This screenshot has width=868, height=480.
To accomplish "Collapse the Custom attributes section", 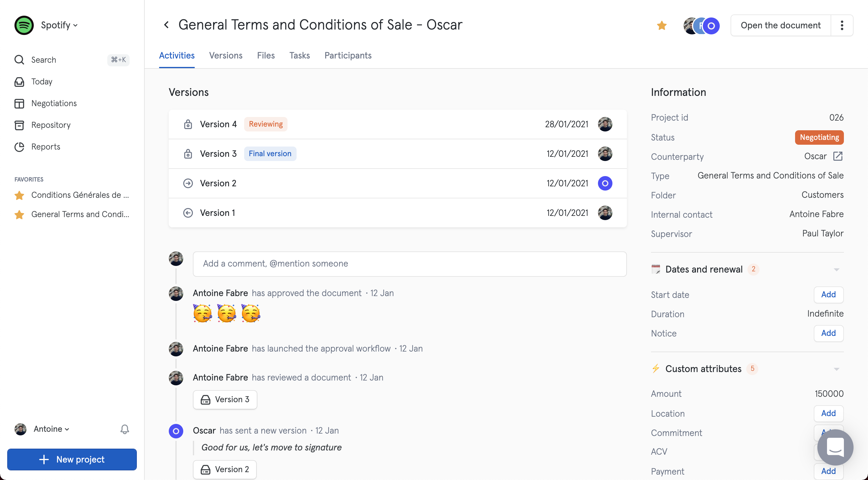I will coord(836,369).
